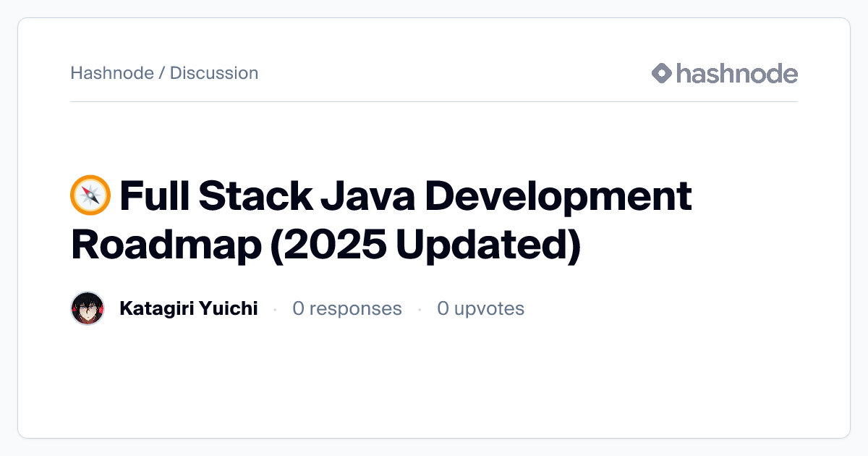Viewport: 868px width, 456px height.
Task: Open Katagiri Yuichi's avatar picture
Action: (88, 309)
